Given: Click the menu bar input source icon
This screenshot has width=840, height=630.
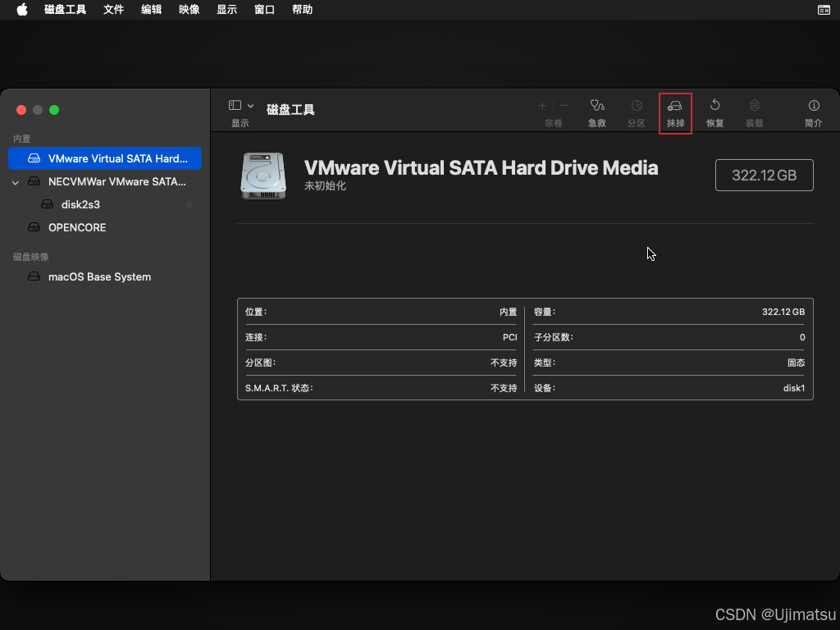Looking at the screenshot, I should (824, 10).
